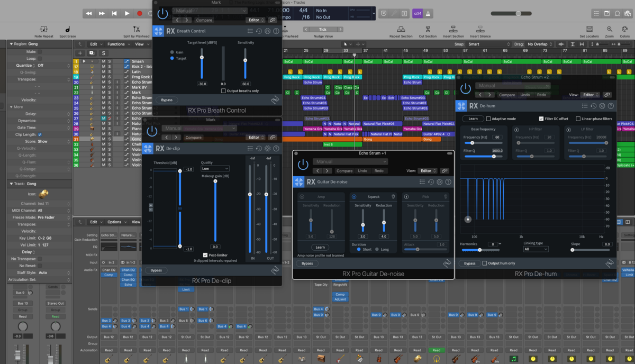Open the Colors palette icon
The height and width of the screenshot is (364, 635).
click(x=625, y=29)
